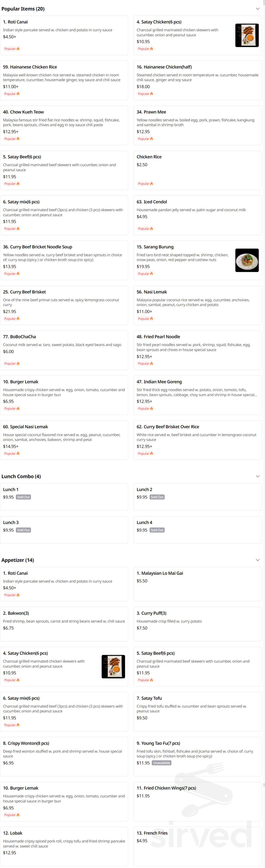This screenshot has width=265, height=868.
Task: Click the Unavailable badge on Young Tao Fu
Action: coord(161,763)
